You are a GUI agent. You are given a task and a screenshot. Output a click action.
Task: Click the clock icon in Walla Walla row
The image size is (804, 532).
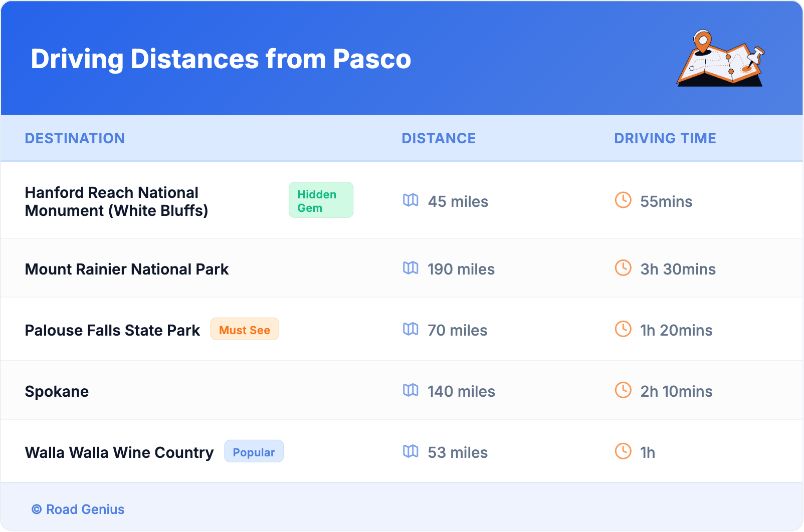(623, 451)
